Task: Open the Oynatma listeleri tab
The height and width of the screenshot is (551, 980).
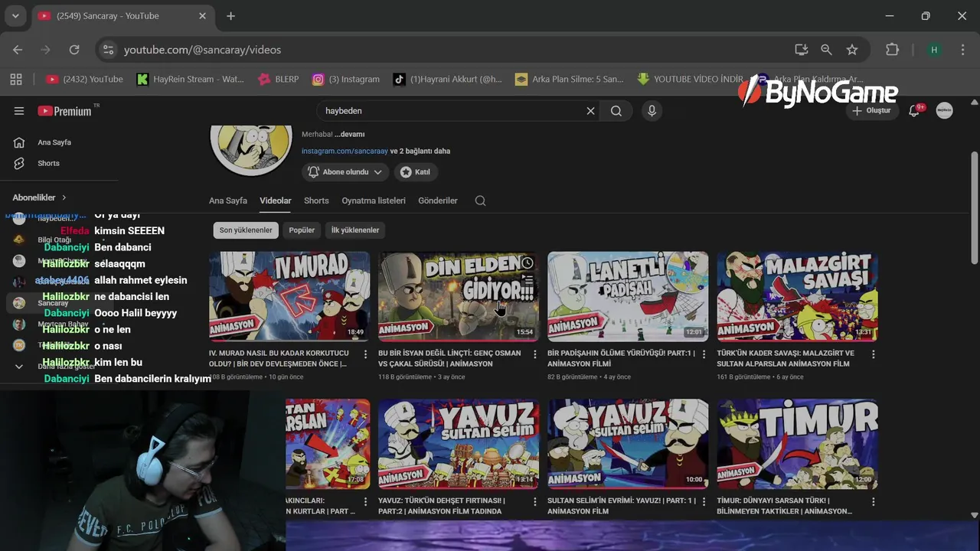Action: point(374,201)
